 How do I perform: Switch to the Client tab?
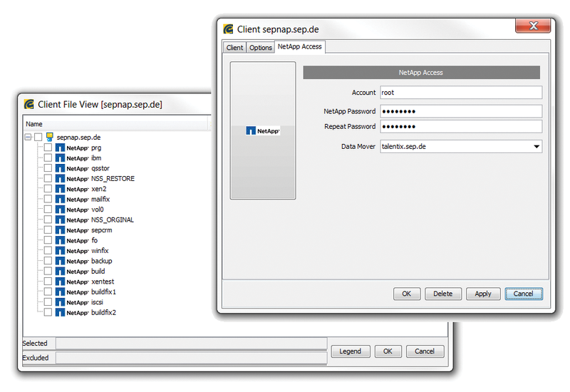[234, 48]
